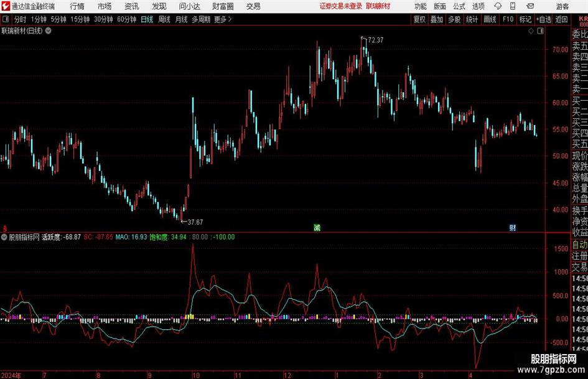Viewport: 588px width, 379px height.
Task: Click the 72.37 high price label
Action: click(376, 40)
